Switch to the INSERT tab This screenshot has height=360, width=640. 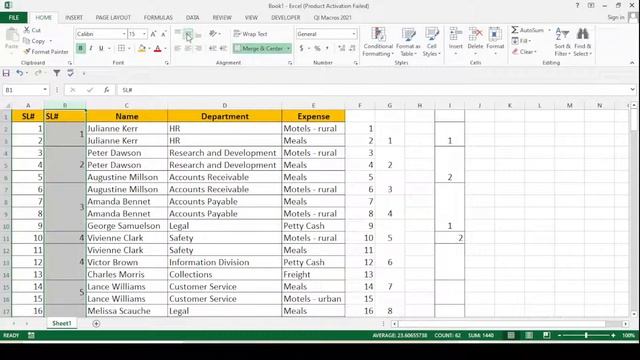(74, 18)
